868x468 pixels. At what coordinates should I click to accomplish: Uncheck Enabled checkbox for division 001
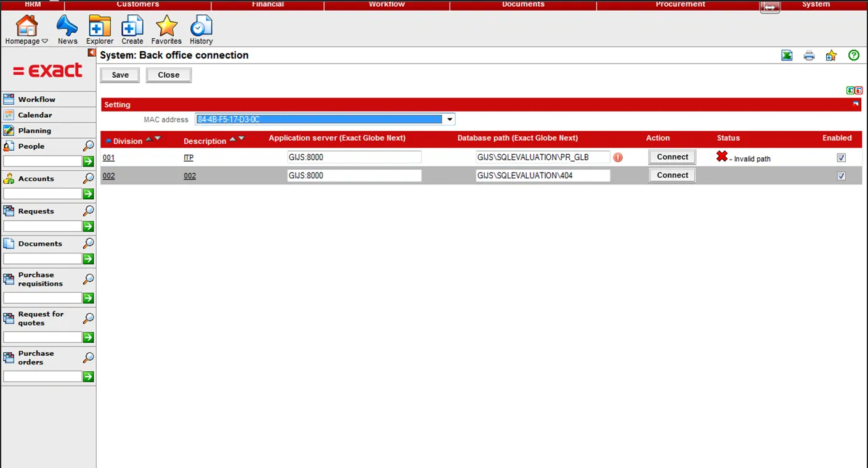[841, 158]
